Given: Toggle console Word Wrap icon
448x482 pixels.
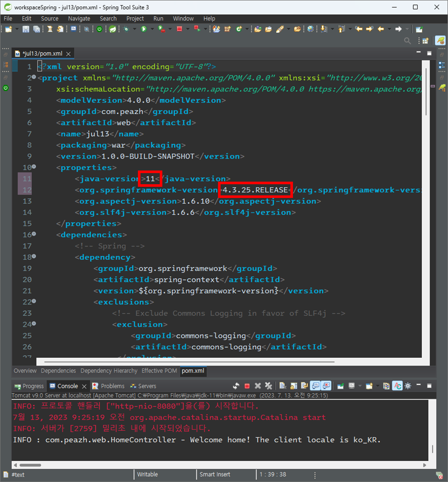Looking at the screenshot, I should [x=305, y=386].
